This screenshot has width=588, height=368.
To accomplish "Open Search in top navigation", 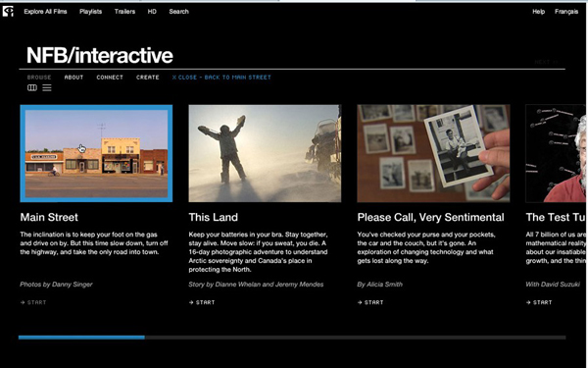I will [x=179, y=12].
